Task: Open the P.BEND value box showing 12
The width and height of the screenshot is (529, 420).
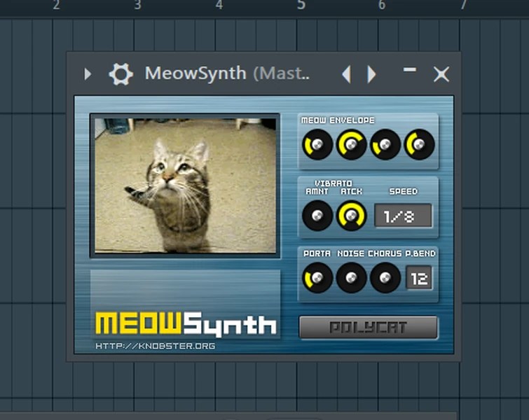Action: click(419, 278)
